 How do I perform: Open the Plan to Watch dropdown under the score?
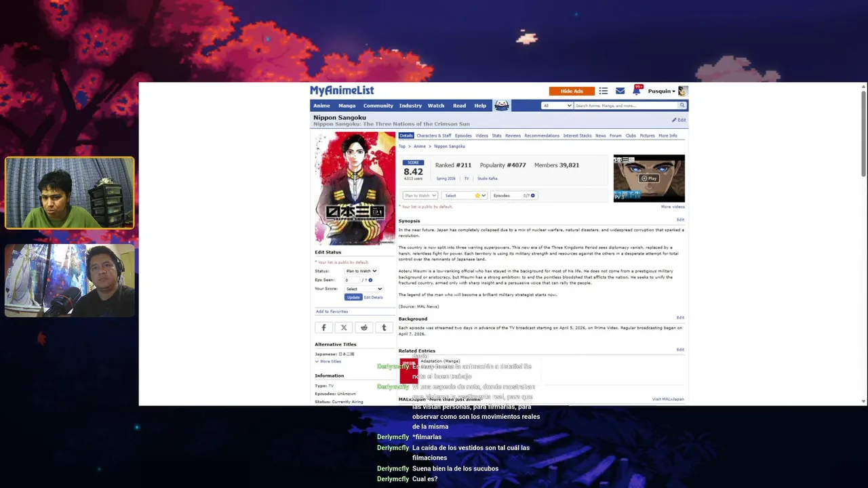click(x=420, y=195)
